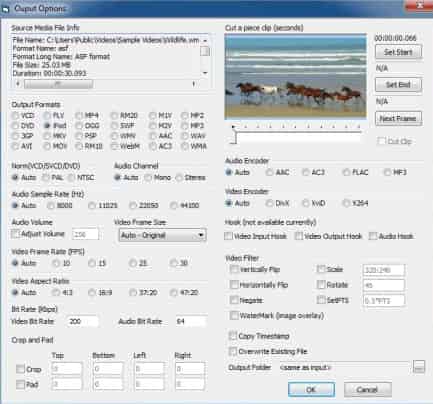This screenshot has width=433, height=404.
Task: Click the horses video preview
Action: click(296, 76)
